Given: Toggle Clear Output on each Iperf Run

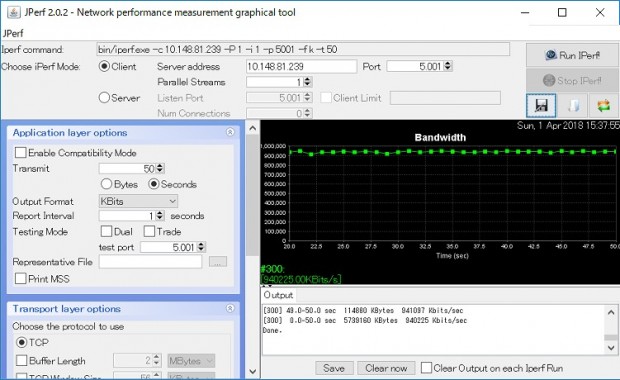Looking at the screenshot, I should (x=426, y=368).
